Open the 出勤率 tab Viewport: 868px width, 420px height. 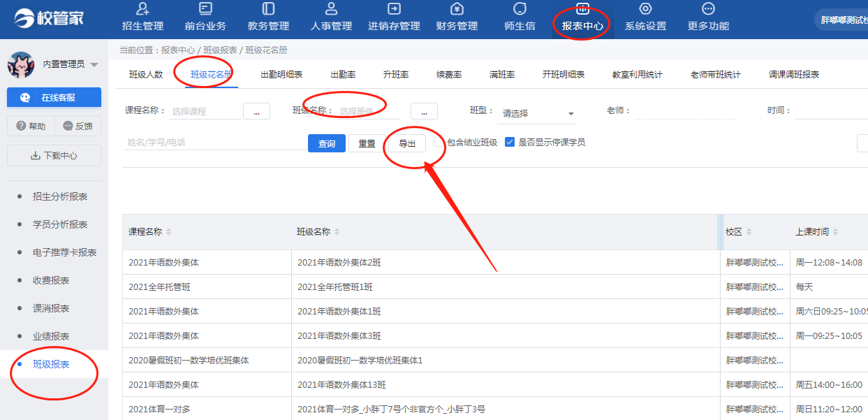[343, 75]
